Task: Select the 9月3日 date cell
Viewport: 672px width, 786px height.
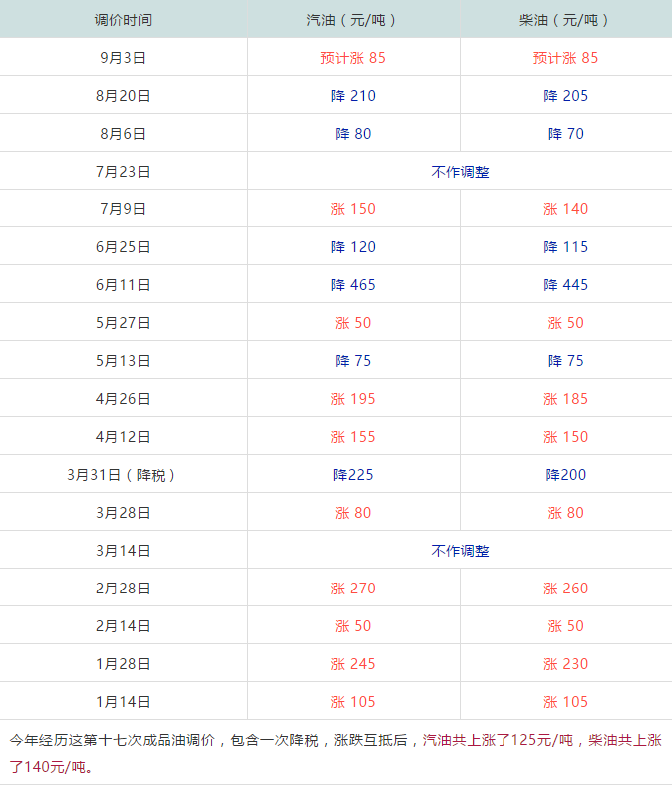Action: [x=123, y=58]
